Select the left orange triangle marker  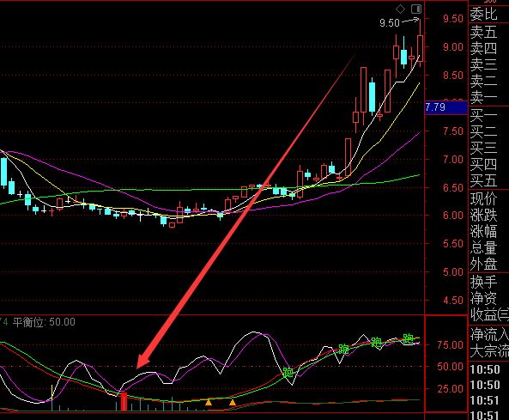(x=209, y=403)
